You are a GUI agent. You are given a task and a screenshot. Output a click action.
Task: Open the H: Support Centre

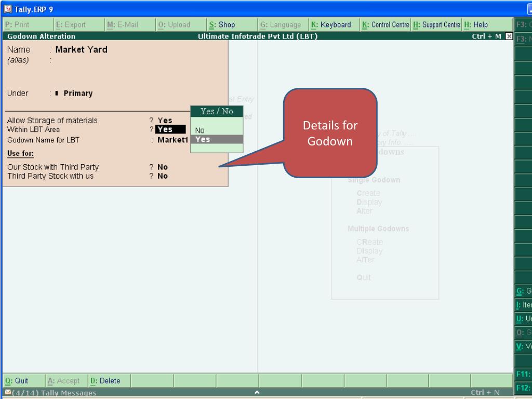[x=436, y=25]
